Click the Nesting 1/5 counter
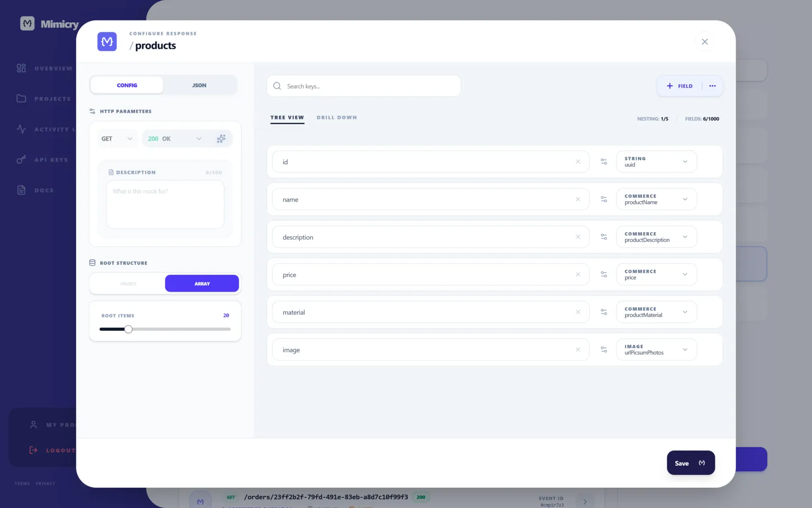Viewport: 812px width, 508px height. (x=653, y=119)
